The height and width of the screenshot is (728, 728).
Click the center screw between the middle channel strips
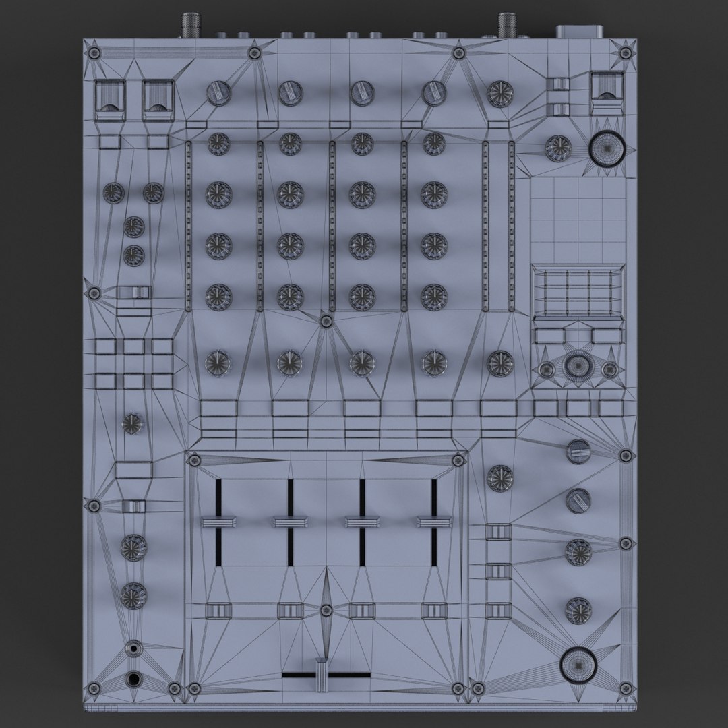pos(326,321)
